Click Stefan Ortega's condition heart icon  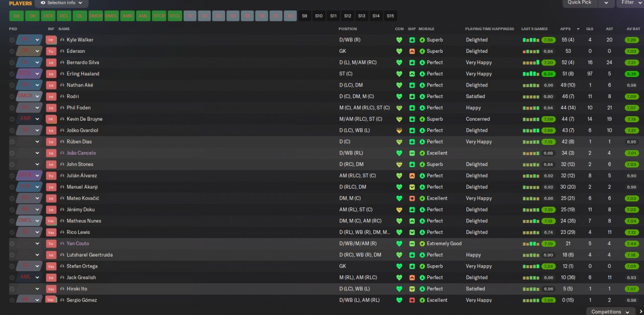[x=399, y=266]
